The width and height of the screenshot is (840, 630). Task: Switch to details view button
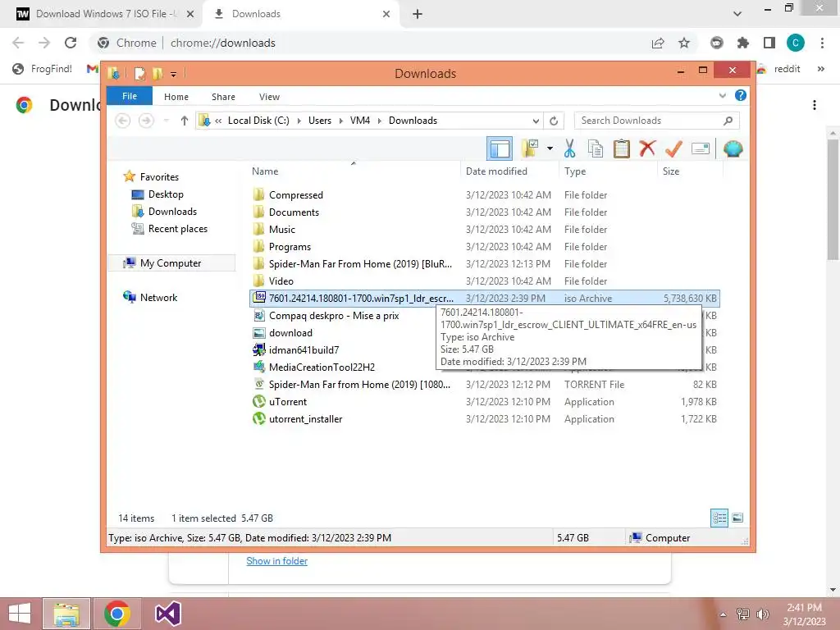[x=719, y=518]
